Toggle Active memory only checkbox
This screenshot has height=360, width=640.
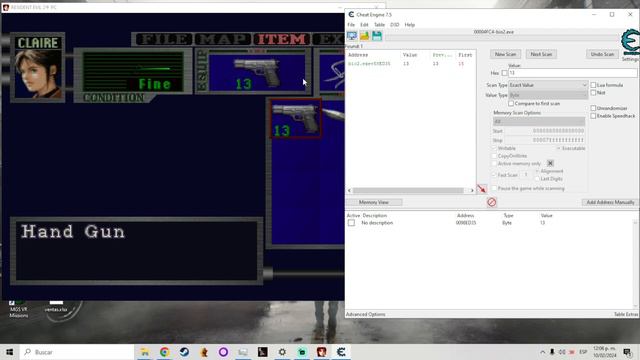tap(494, 164)
